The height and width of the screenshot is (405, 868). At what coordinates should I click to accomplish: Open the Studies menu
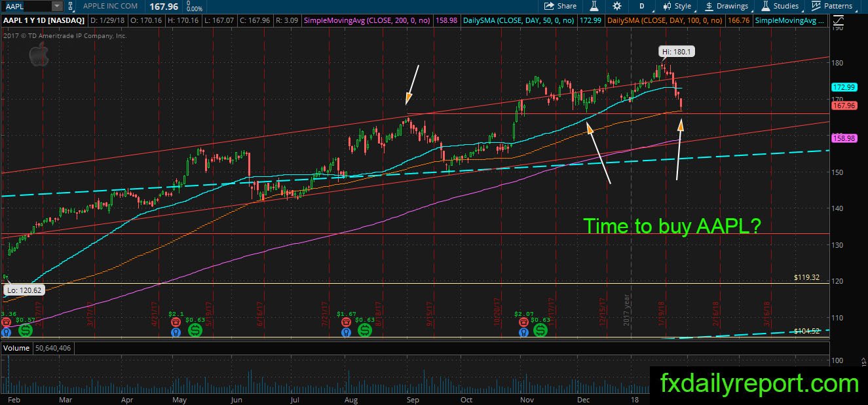click(780, 6)
